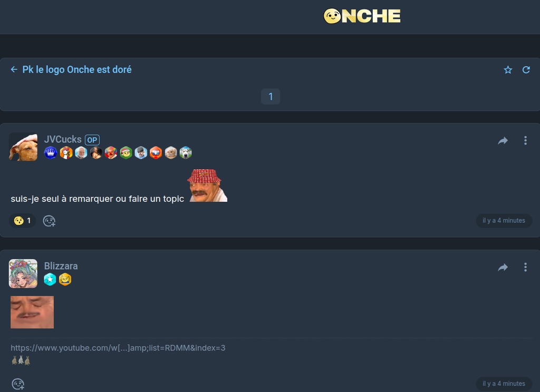Open the YouTube link in signature

coord(118,348)
